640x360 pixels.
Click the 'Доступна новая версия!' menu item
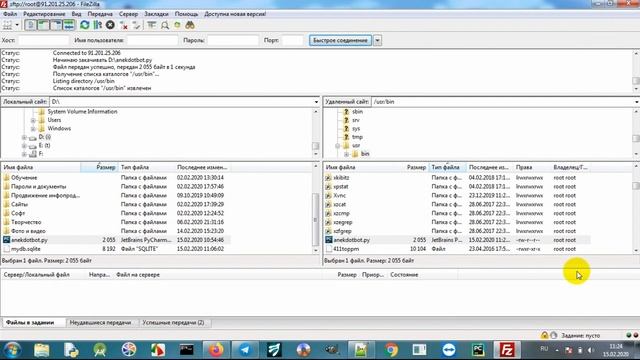[x=235, y=14]
